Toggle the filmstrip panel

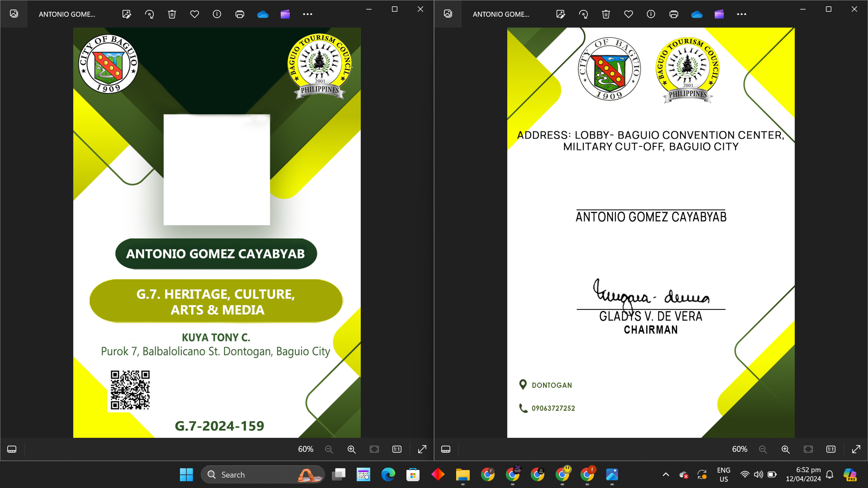point(11,449)
